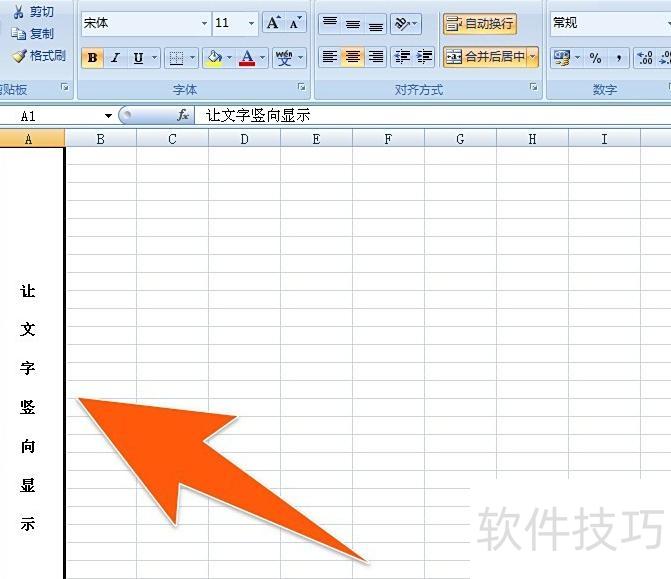Increase the cell indent
The height and width of the screenshot is (579, 671).
click(424, 56)
